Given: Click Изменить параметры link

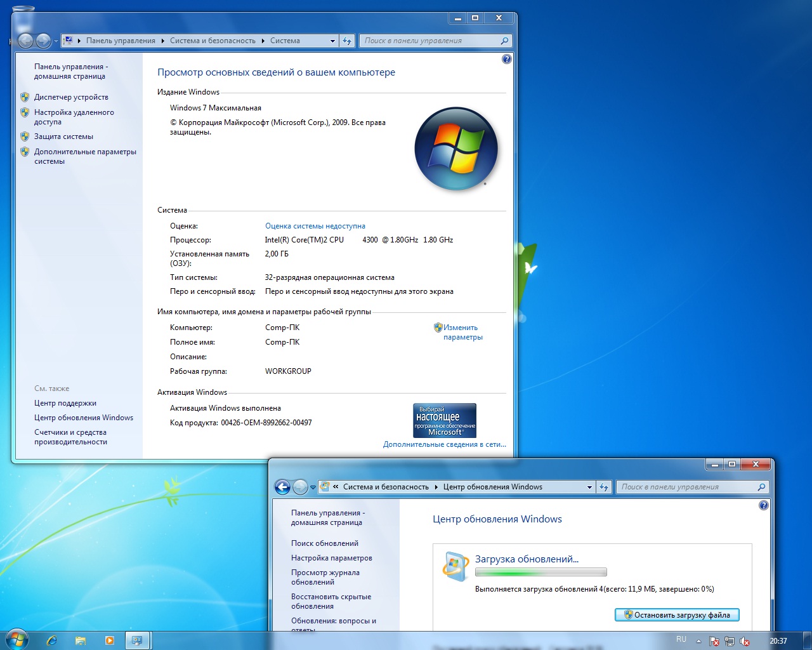Looking at the screenshot, I should point(463,333).
